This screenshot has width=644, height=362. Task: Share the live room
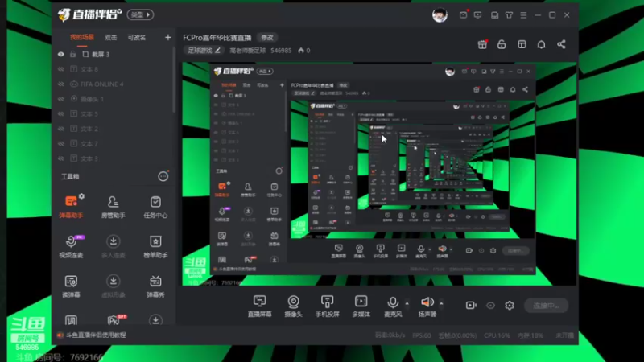tap(561, 44)
